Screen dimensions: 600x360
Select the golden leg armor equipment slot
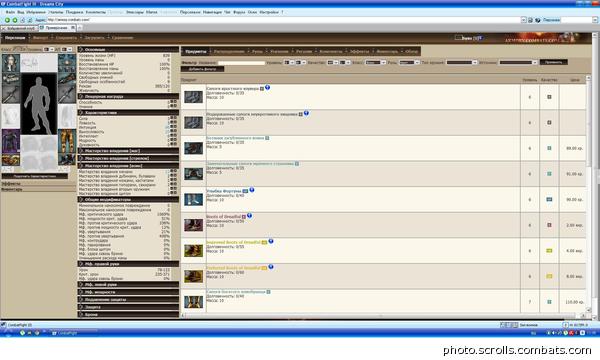click(x=67, y=142)
